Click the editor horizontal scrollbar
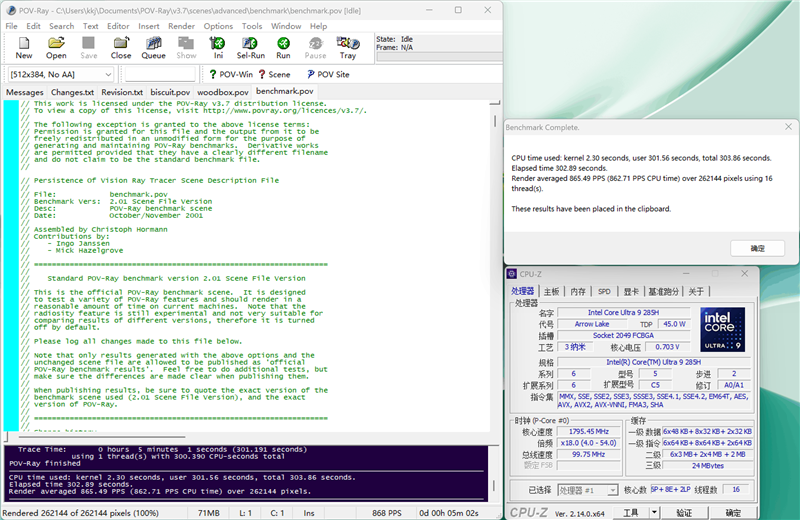Screen dimensions: 800x520 click(x=102, y=437)
